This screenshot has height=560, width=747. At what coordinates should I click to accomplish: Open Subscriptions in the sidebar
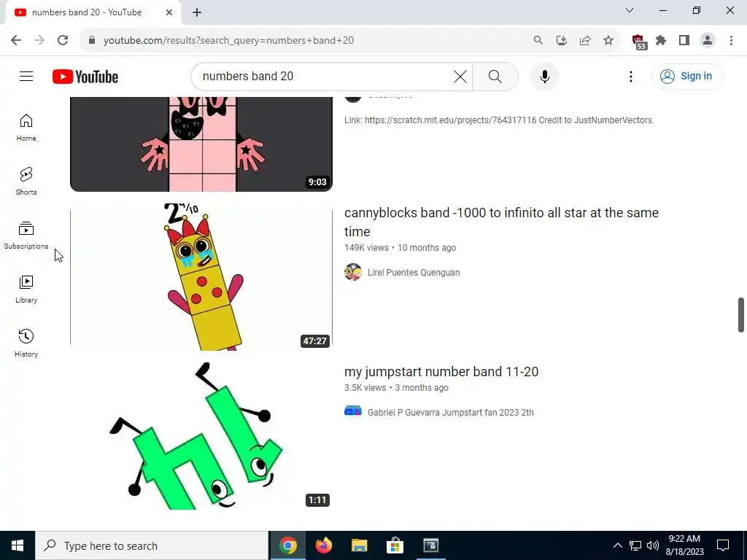point(26,236)
